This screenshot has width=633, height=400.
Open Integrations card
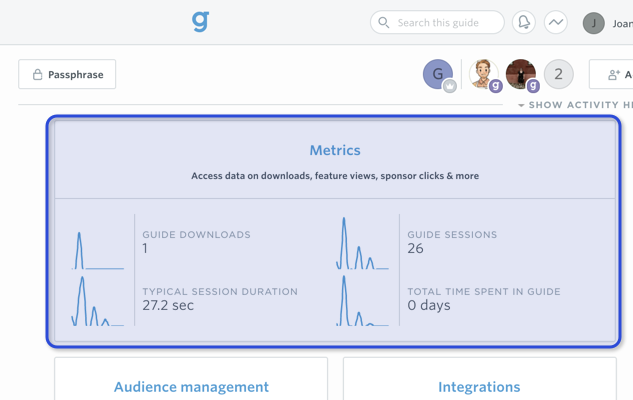480,379
